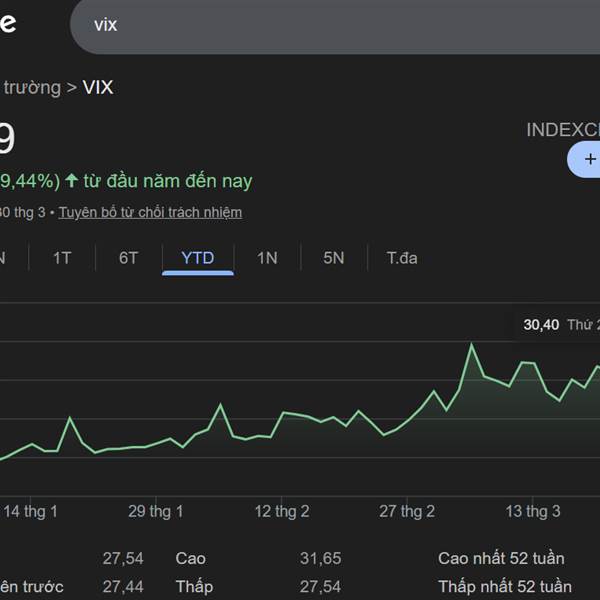600x600 pixels.
Task: Click the "Thấp nhất 52 tuần" label
Action: point(505,587)
